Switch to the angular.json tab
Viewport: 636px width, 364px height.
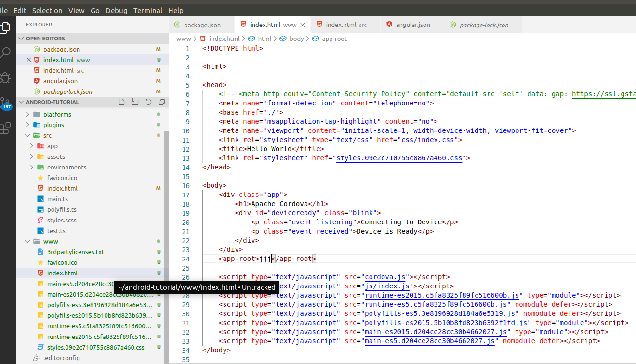(x=411, y=25)
